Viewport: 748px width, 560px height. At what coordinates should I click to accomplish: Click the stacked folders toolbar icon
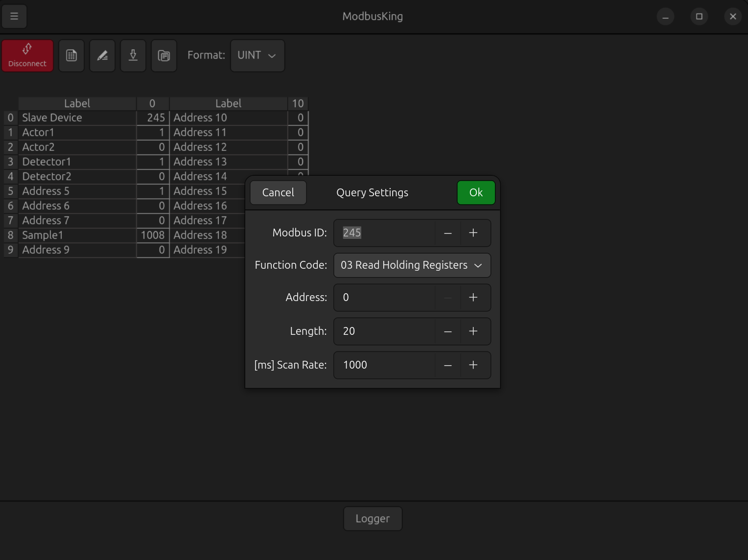coord(164,56)
